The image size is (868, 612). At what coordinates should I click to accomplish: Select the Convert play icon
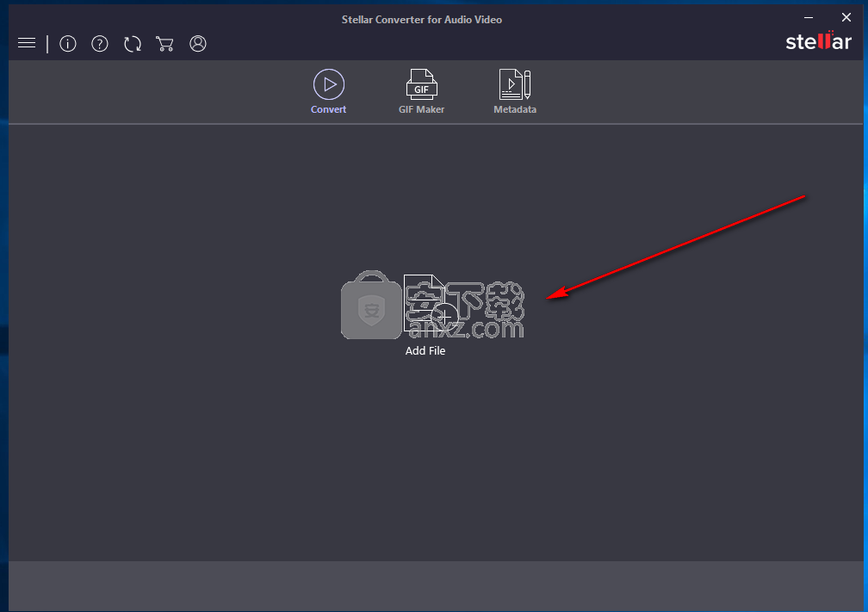point(329,84)
